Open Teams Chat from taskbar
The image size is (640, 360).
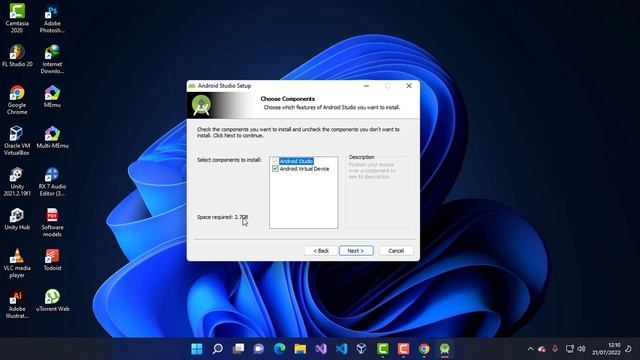point(259,349)
